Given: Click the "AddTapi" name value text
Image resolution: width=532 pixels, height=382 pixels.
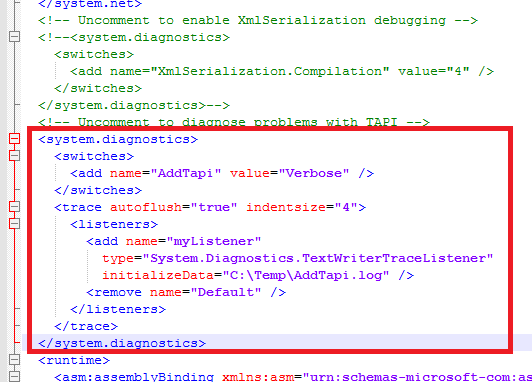Looking at the screenshot, I should coord(186,173).
